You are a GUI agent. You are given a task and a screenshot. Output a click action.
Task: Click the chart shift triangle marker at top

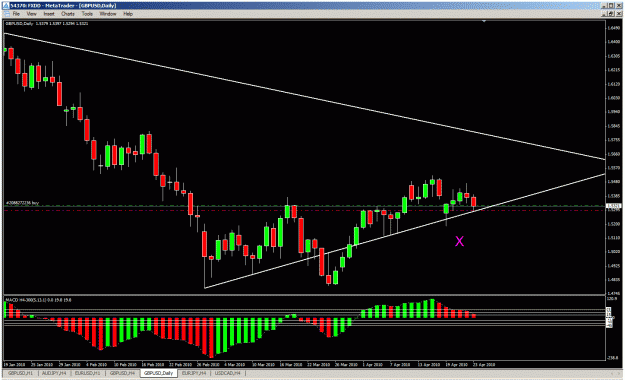484,21
